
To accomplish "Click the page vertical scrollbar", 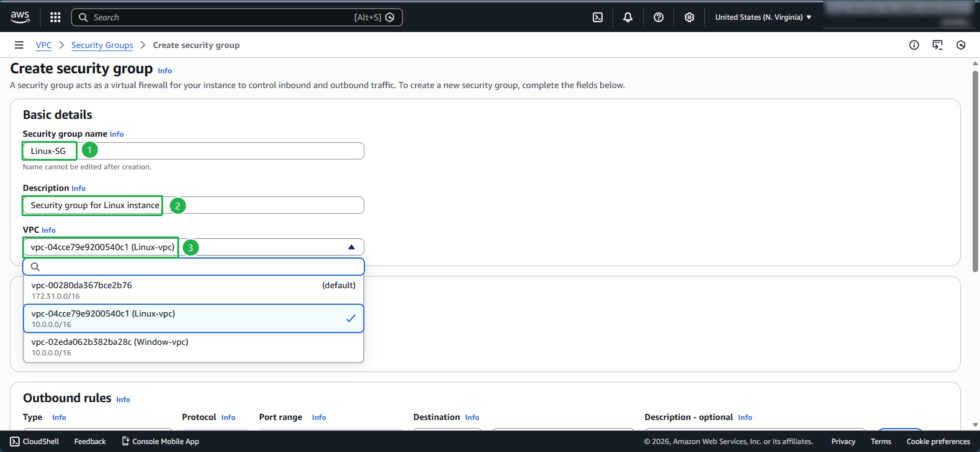I will pyautogui.click(x=975, y=171).
